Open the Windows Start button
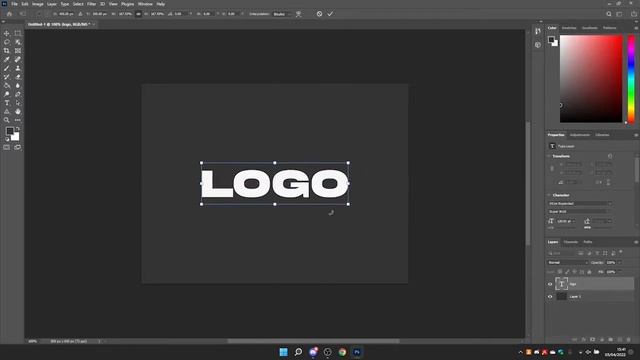This screenshot has height=360, width=640. pos(284,352)
